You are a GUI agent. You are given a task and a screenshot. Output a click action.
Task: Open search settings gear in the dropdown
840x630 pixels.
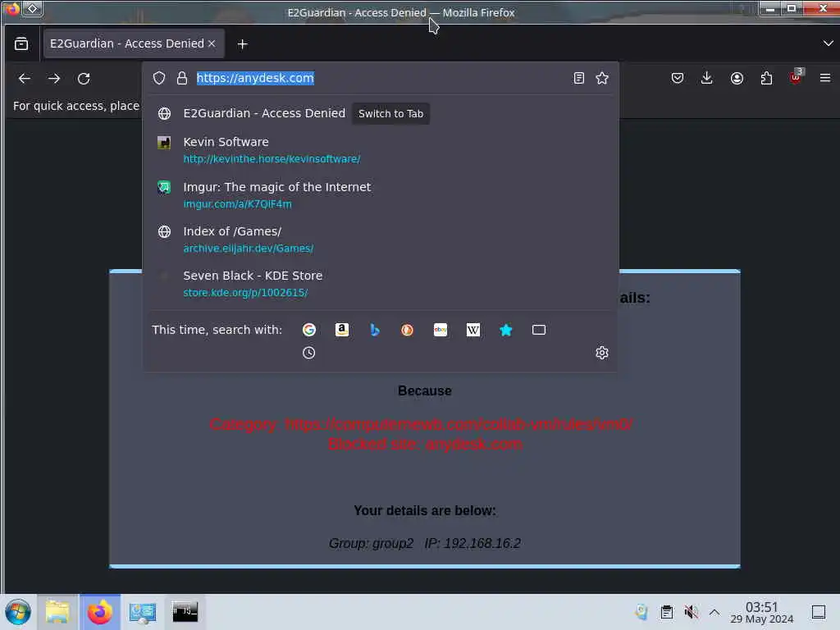pyautogui.click(x=601, y=353)
